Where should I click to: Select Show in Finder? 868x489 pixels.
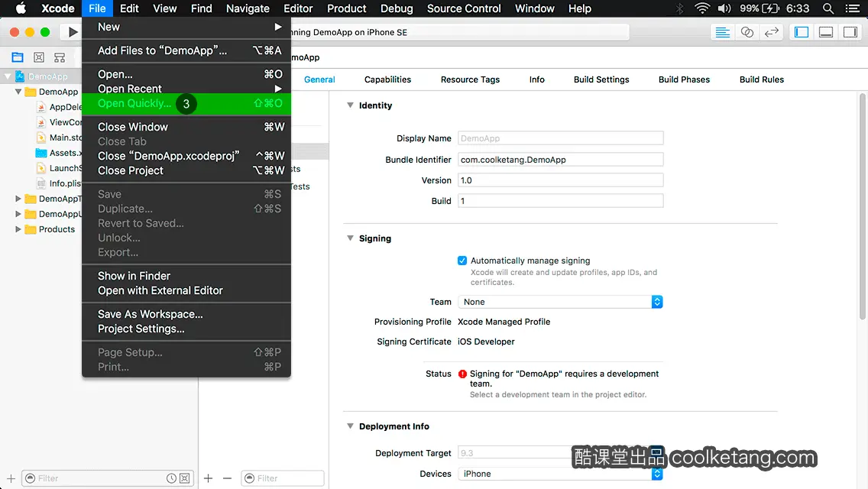pos(186,276)
